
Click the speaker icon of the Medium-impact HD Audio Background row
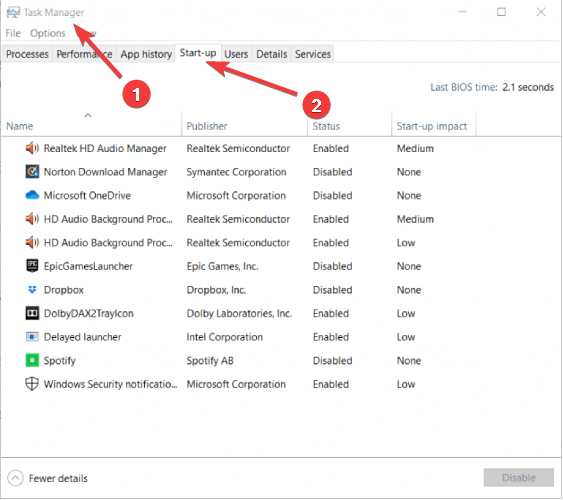[x=32, y=219]
